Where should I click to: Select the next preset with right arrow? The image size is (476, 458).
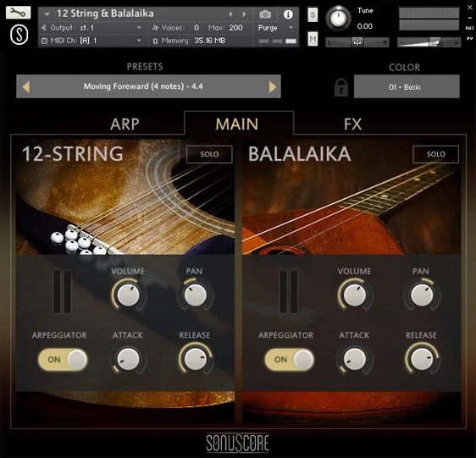tap(273, 87)
